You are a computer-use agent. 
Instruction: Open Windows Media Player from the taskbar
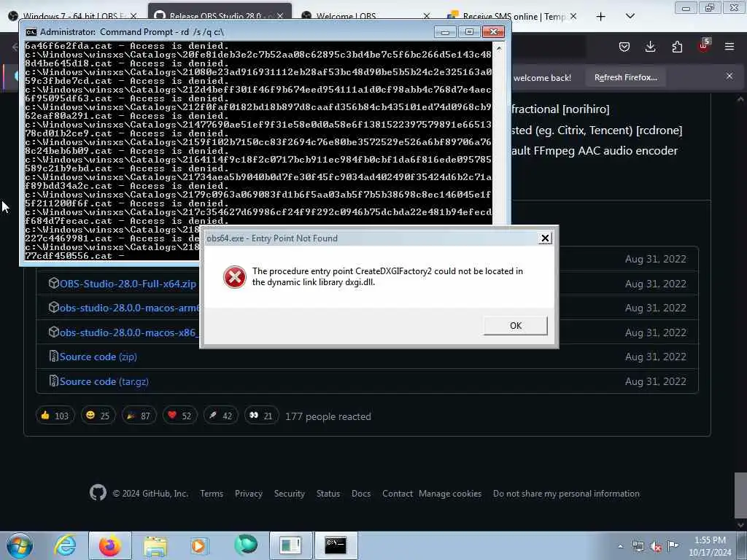(x=200, y=545)
